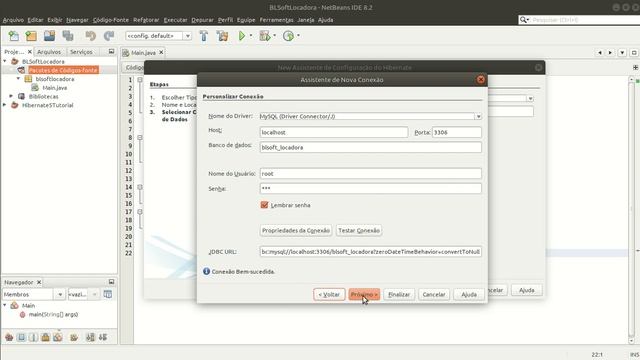Click the Build Project hammer icon
The image size is (640, 360).
click(x=204, y=36)
